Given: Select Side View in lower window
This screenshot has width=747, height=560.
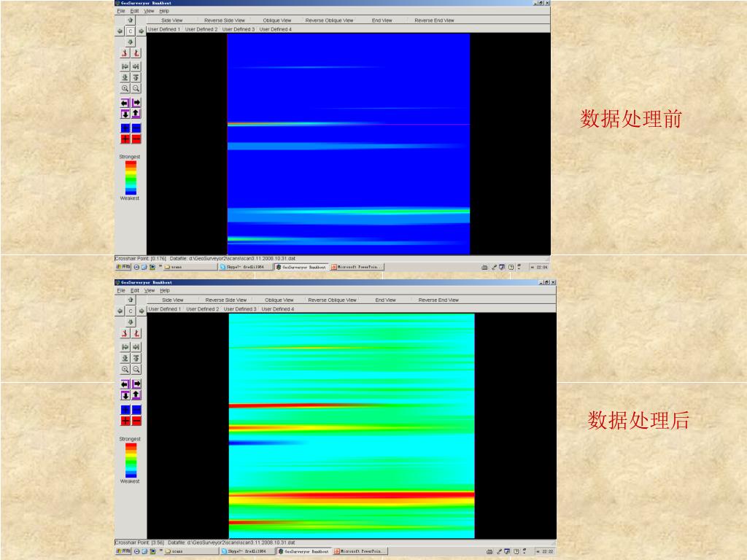Looking at the screenshot, I should pyautogui.click(x=172, y=300).
